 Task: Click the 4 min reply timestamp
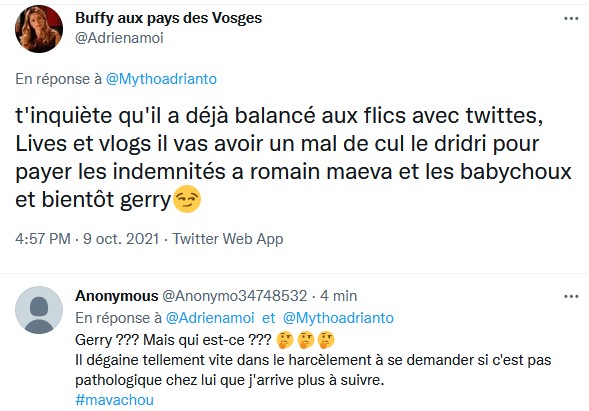(338, 296)
